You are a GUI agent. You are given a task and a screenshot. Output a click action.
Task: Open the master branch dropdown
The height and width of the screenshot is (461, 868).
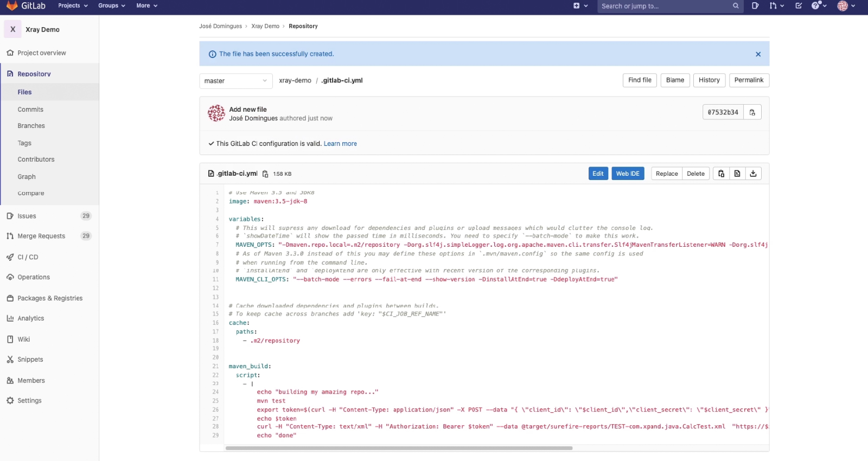pyautogui.click(x=235, y=81)
